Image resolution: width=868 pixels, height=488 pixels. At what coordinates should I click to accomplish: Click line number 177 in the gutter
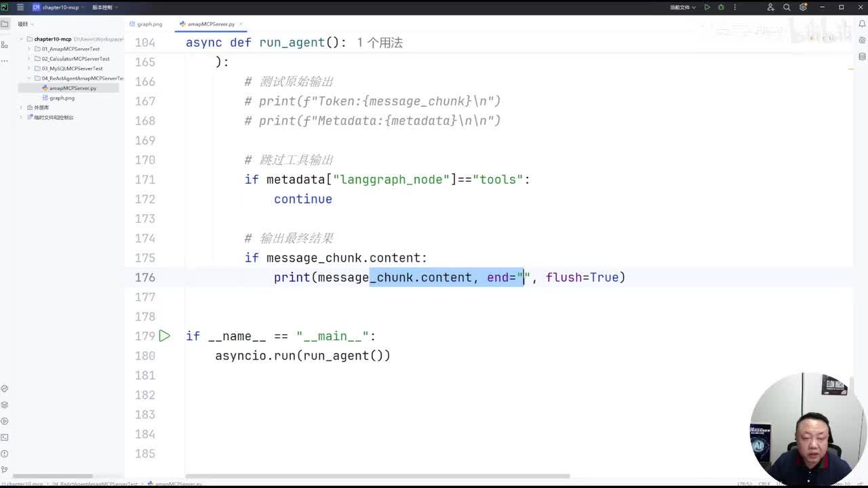[145, 297]
